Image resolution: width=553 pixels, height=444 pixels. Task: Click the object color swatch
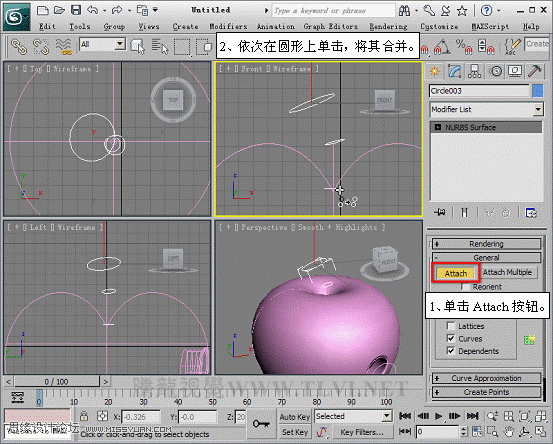(538, 91)
